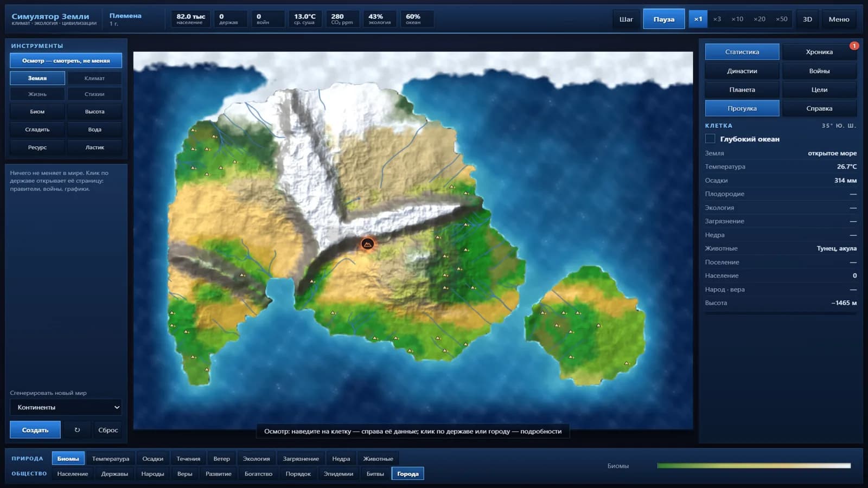Click the volcano marker on the map

(368, 244)
